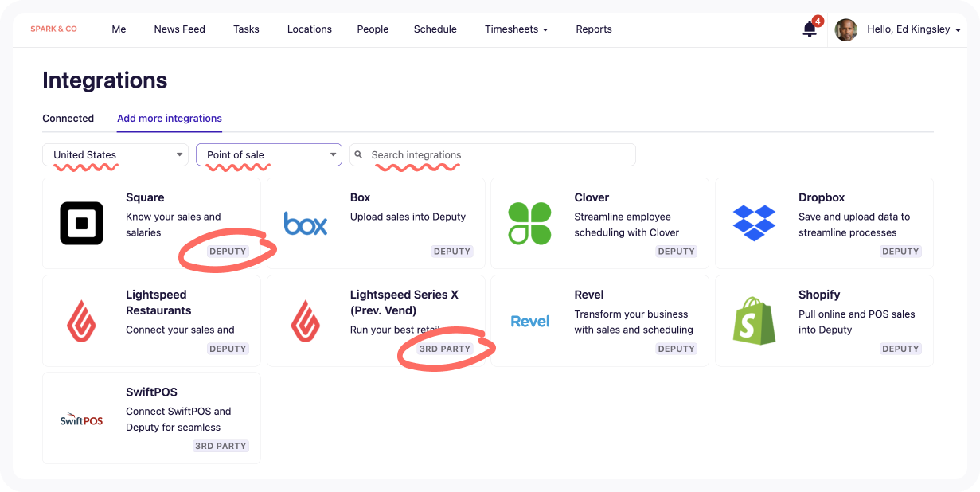
Task: Click the Integrations page heading
Action: pyautogui.click(x=104, y=80)
